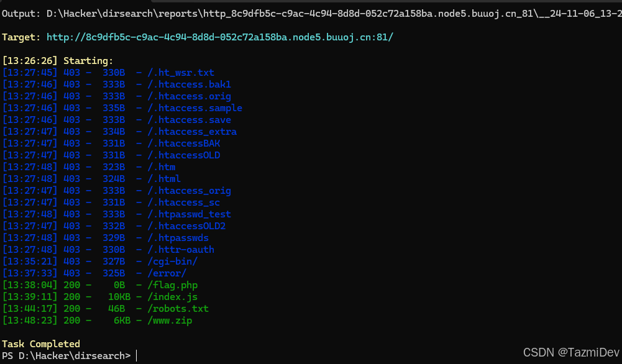Select the 'Task Completed' message

coord(41,344)
